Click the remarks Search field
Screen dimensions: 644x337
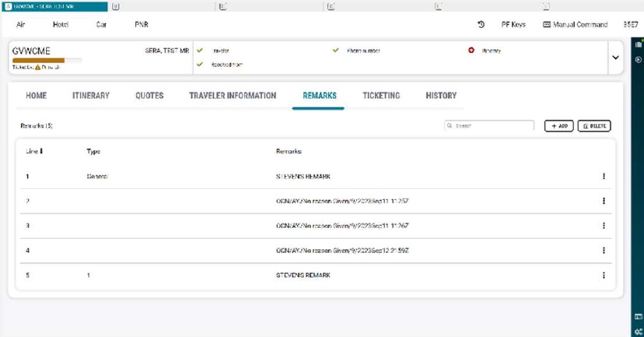(489, 126)
